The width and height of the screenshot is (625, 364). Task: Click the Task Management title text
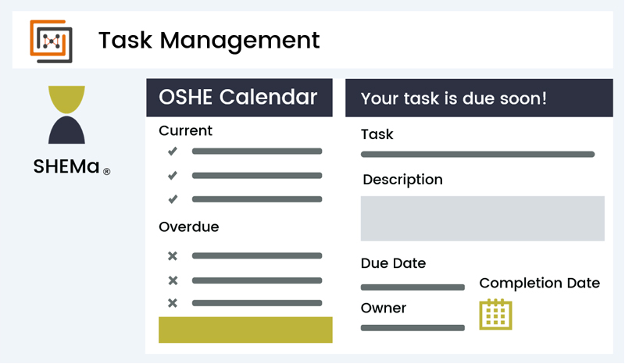click(x=209, y=41)
